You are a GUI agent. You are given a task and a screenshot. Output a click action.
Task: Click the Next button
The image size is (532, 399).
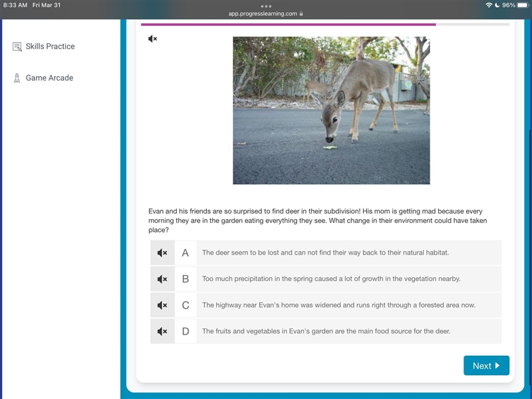(486, 365)
